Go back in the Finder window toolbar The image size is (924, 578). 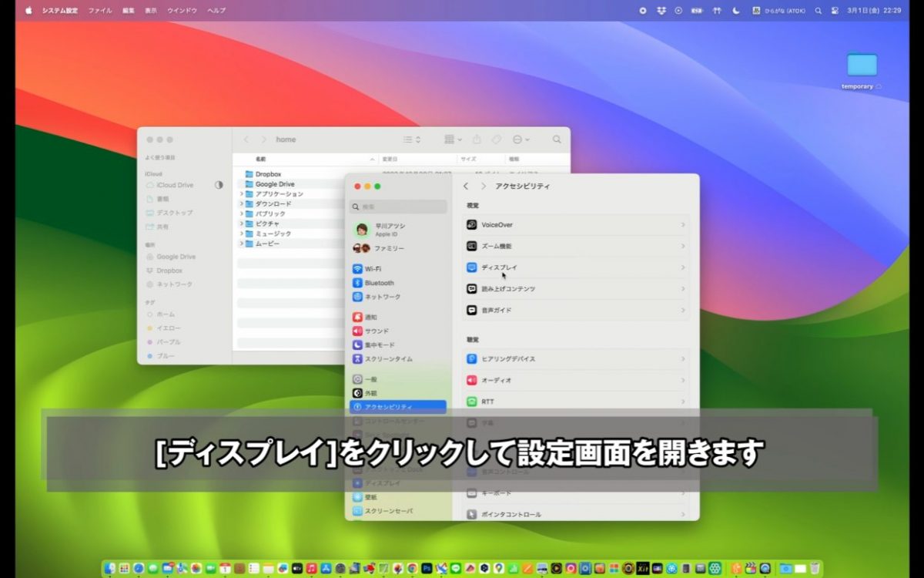[x=246, y=139]
